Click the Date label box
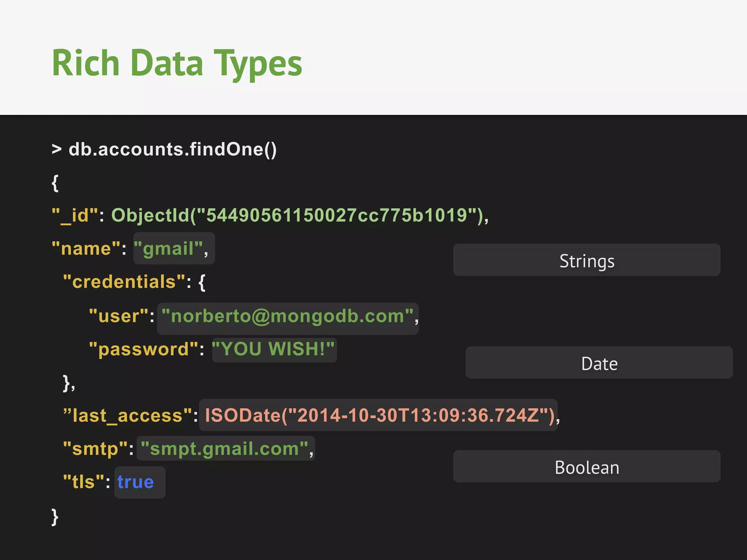Screen dimensions: 747x560 [x=599, y=363]
